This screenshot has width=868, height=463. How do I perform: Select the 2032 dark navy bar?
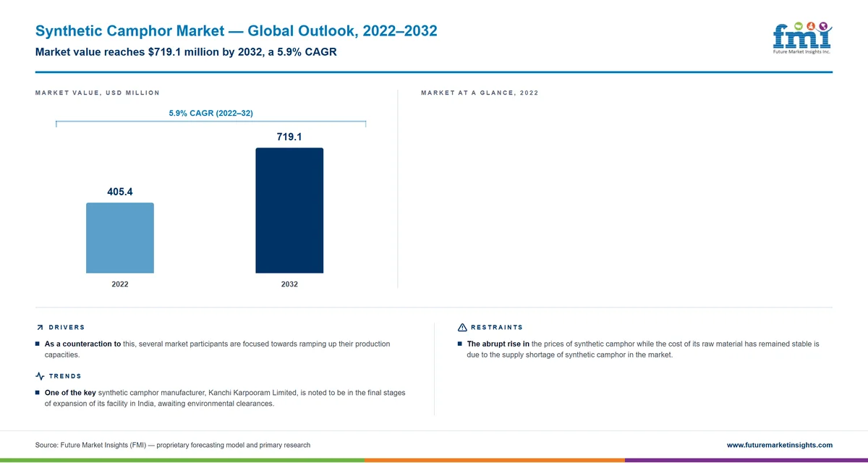(289, 211)
